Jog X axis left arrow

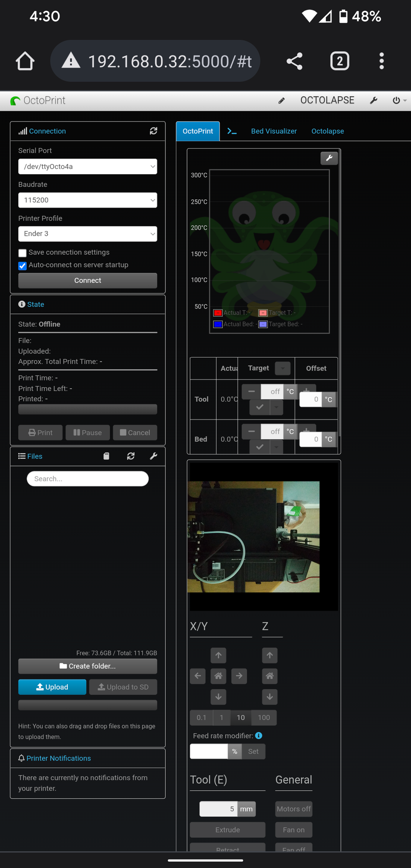pos(198,676)
